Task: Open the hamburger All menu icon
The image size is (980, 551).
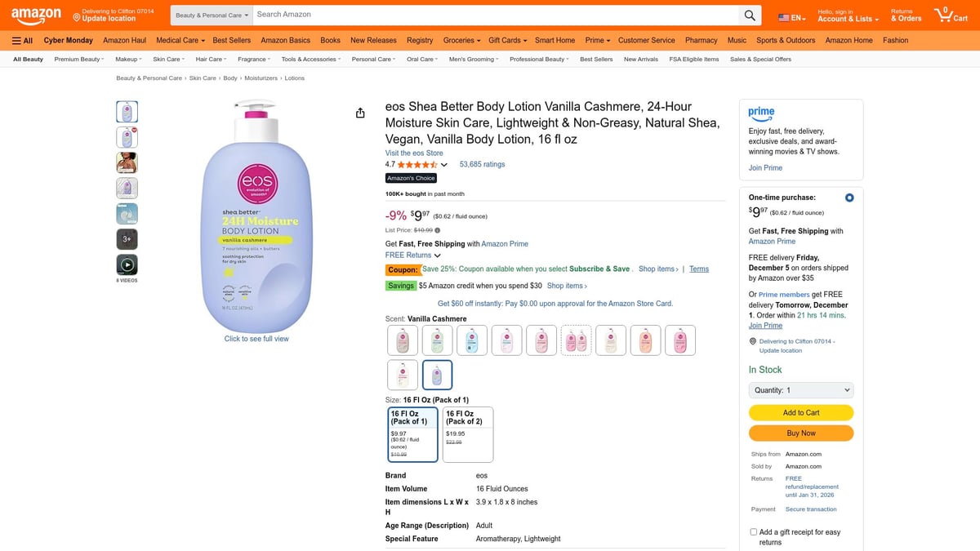Action: click(x=17, y=40)
